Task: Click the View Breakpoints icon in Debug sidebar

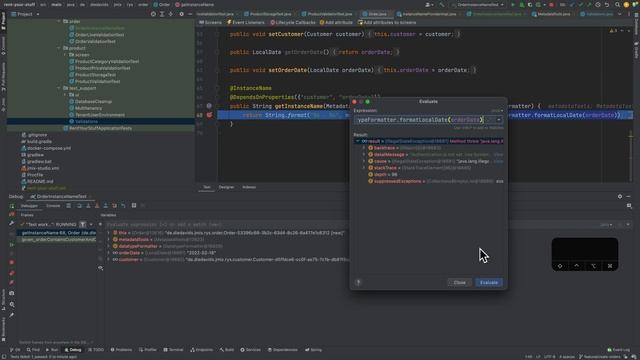Action: (12, 273)
